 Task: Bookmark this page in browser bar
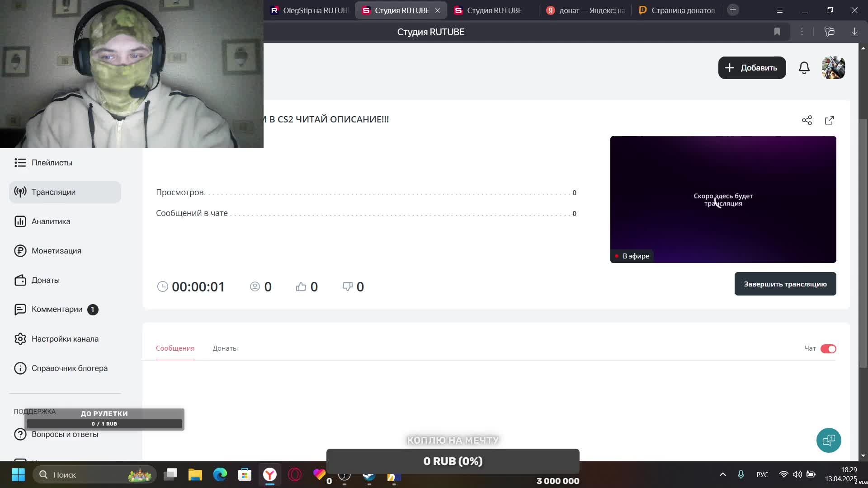click(x=777, y=32)
